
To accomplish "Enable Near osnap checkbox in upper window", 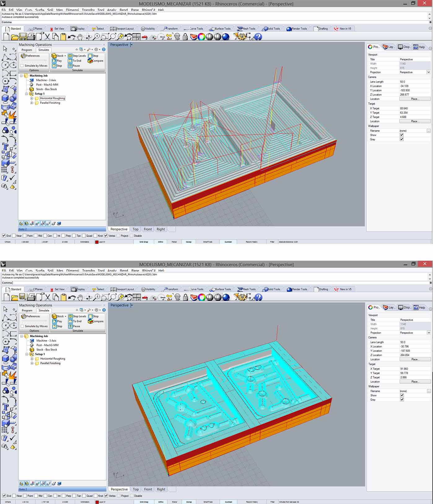I will (13, 236).
